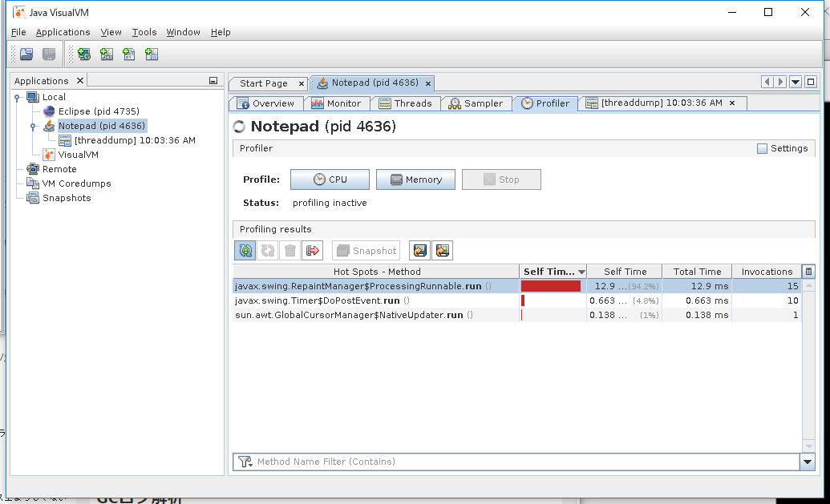Click results table scrollbar up arrow

809,286
